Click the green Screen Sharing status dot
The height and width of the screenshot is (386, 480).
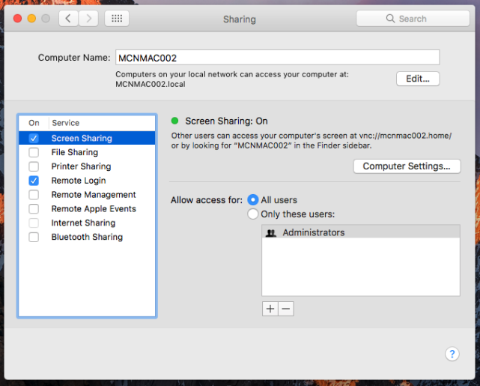(x=175, y=121)
